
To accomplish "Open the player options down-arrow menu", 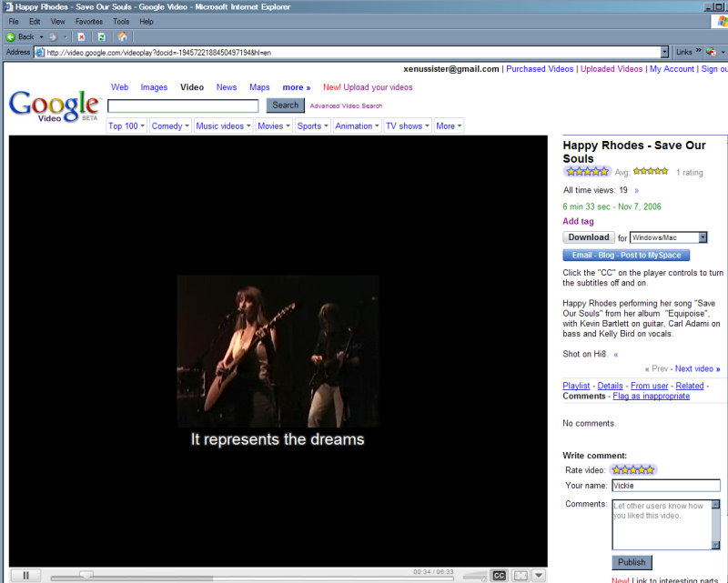I will point(539,576).
